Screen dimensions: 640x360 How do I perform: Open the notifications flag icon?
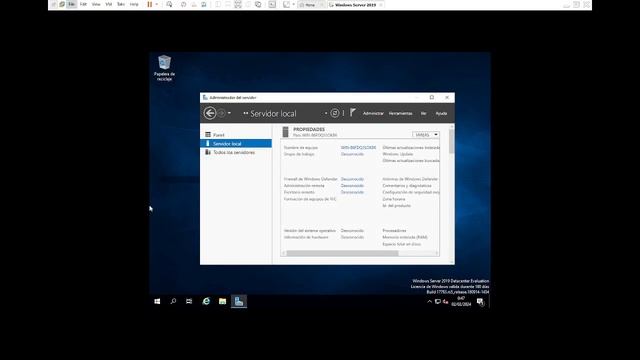click(x=353, y=113)
